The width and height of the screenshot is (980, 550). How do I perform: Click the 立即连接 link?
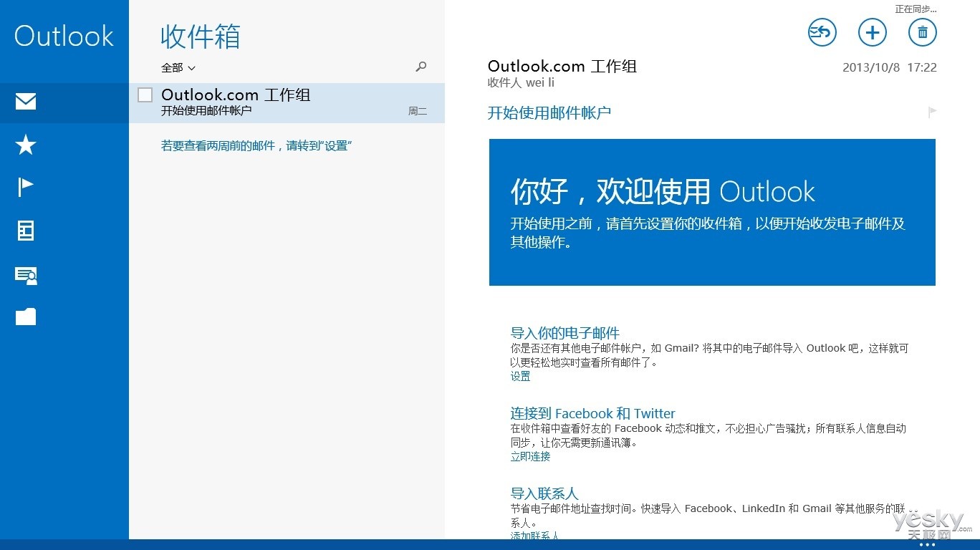530,456
